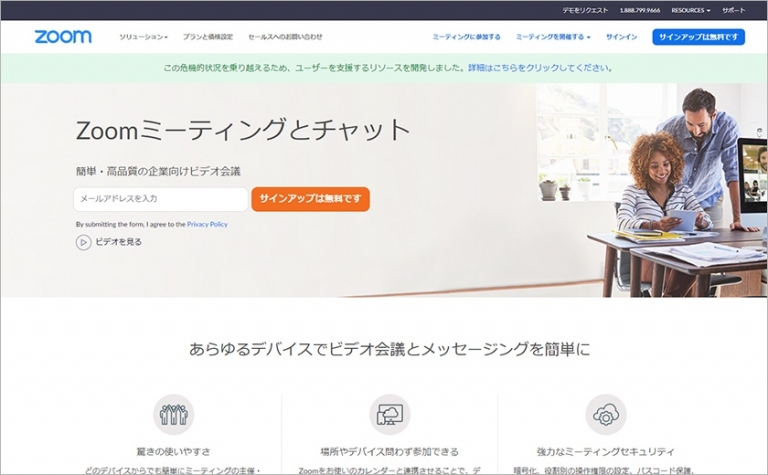The height and width of the screenshot is (475, 768).
Task: Click the 驚きの使いやすさ people icon
Action: [173, 414]
